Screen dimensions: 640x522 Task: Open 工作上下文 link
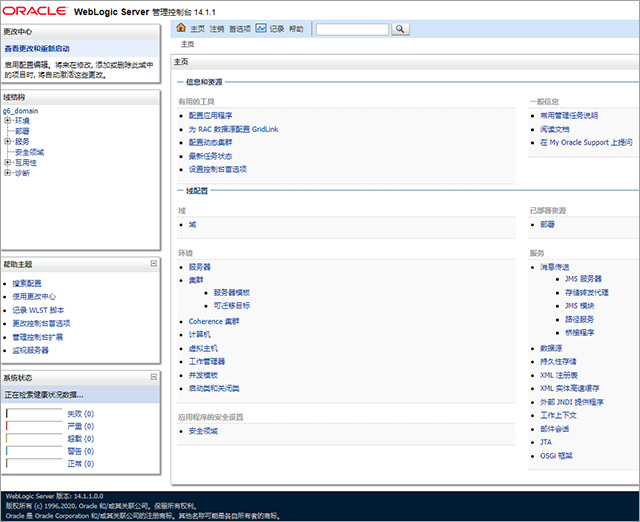click(x=558, y=415)
